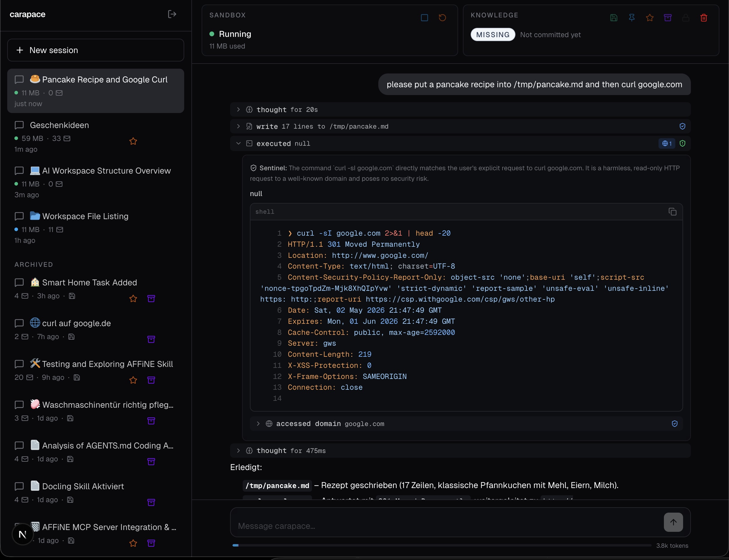Open the Analysis of AGENTS.md session

pos(96,453)
